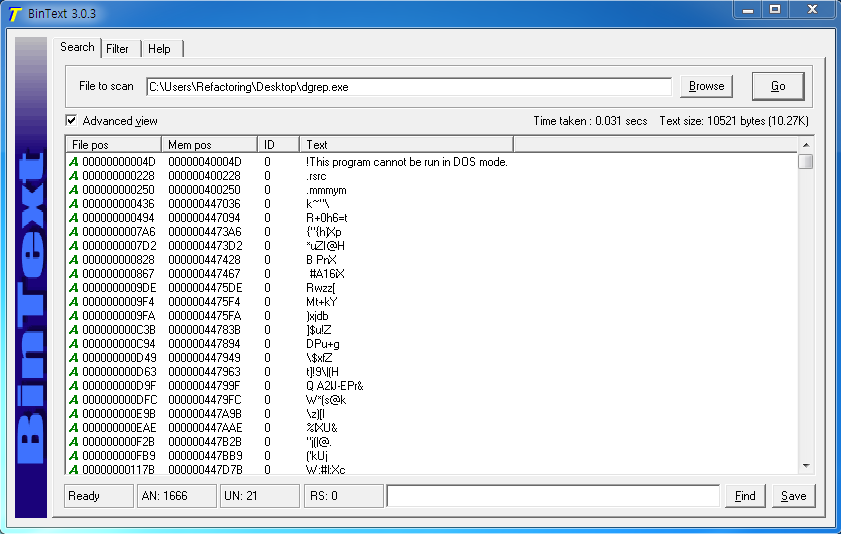The width and height of the screenshot is (841, 534).
Task: Select the 'R+0h6=t' text entry
Action: (327, 218)
